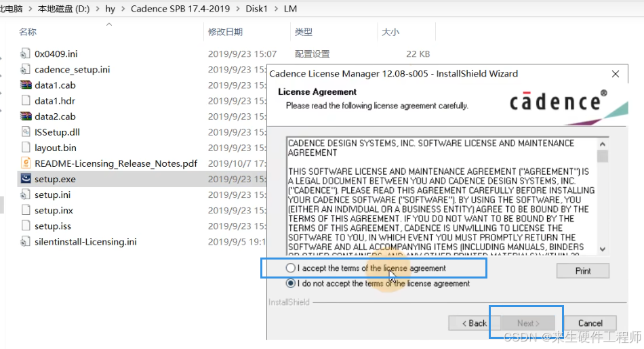Click the license text scroll down arrow
Viewport: 644px width, 349px height.
[603, 249]
